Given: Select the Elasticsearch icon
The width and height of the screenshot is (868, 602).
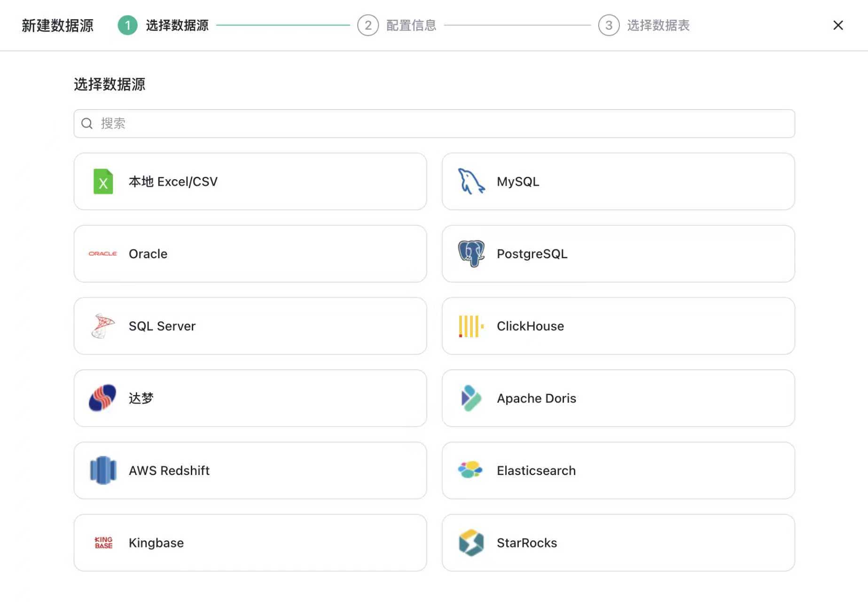Looking at the screenshot, I should pos(470,470).
